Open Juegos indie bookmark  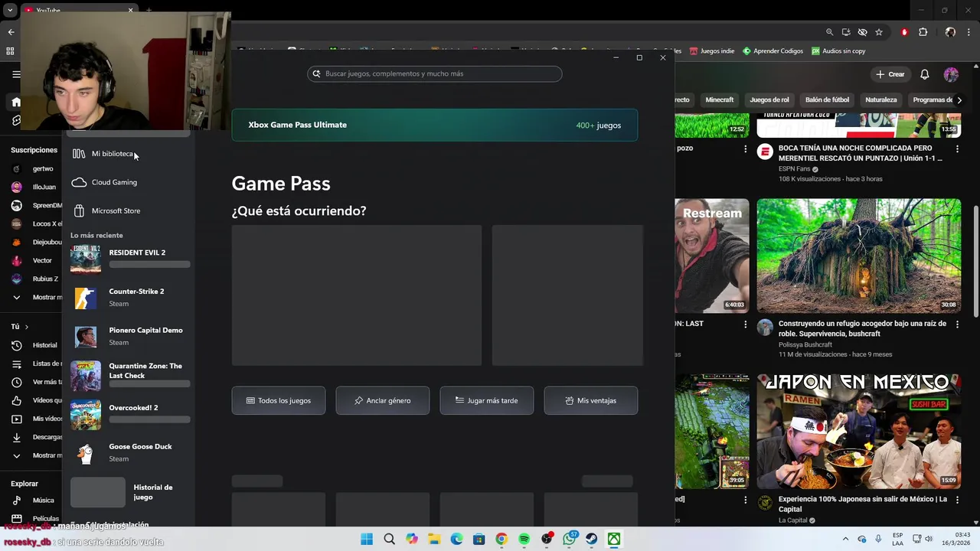coord(712,51)
